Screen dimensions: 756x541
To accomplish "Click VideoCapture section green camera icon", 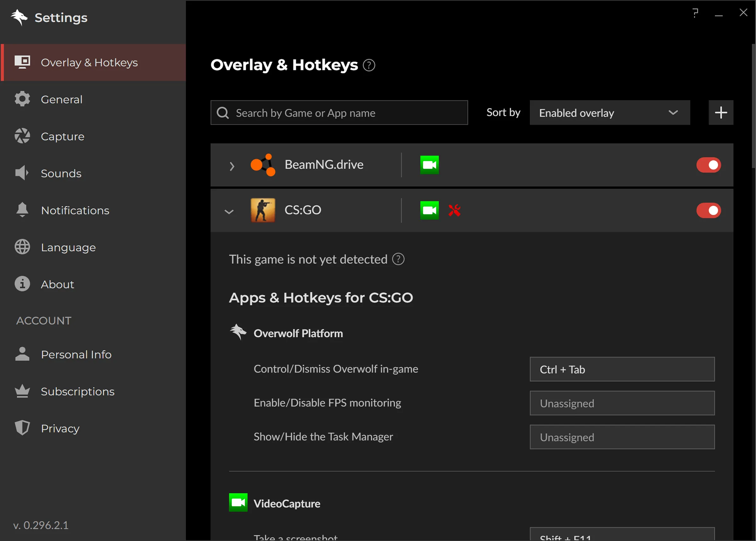I will (238, 502).
